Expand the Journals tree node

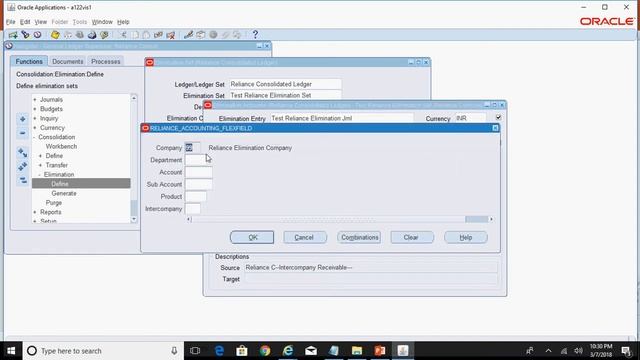point(35,100)
